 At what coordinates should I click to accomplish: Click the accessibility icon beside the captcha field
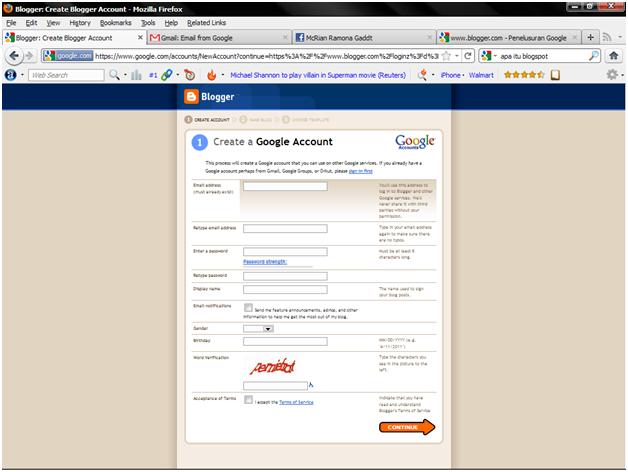311,385
